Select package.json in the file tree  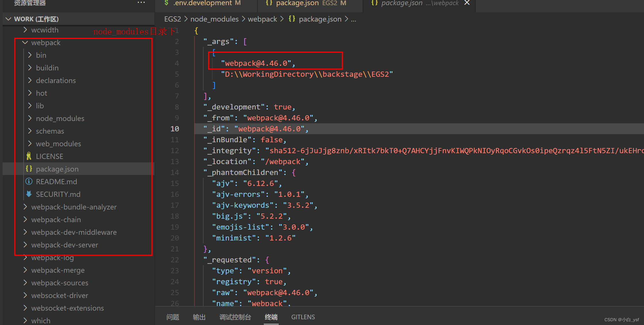79,169
